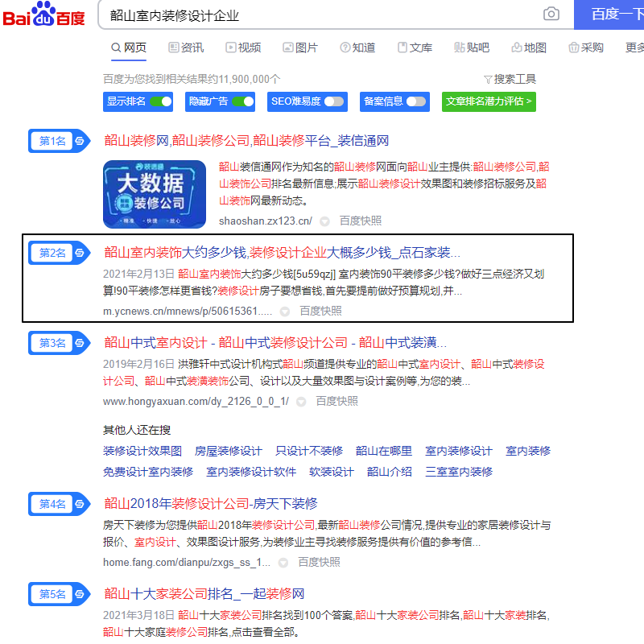
Task: Open 百度快照 for home.fang.com result
Action: (x=319, y=562)
